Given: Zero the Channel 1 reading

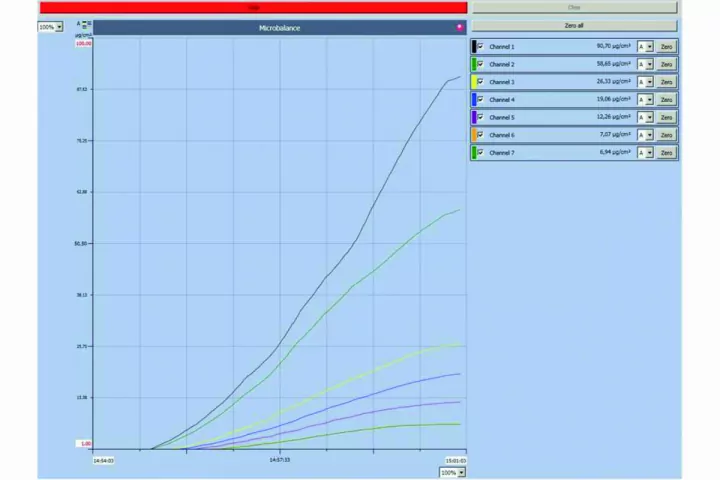Looking at the screenshot, I should (x=666, y=46).
